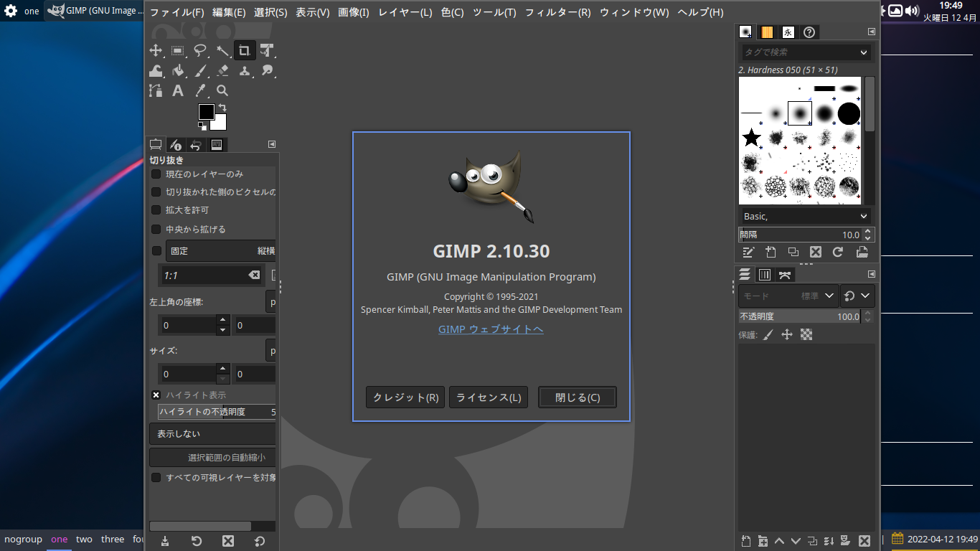The image size is (980, 551).
Task: Click 閉じる(C) button in About dialog
Action: 578,397
